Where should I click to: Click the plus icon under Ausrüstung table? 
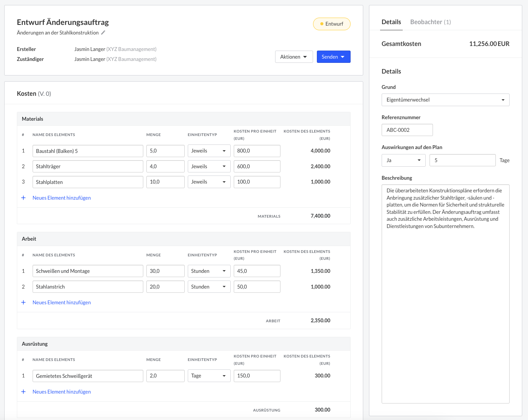click(x=23, y=392)
